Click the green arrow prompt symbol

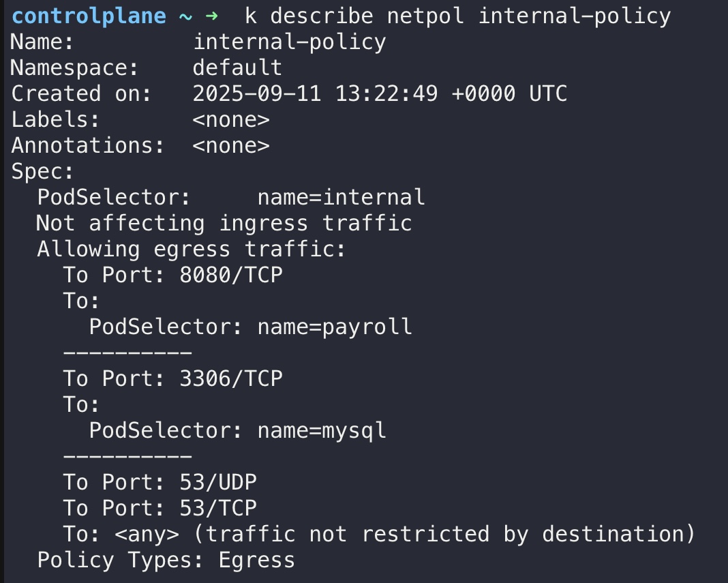212,16
